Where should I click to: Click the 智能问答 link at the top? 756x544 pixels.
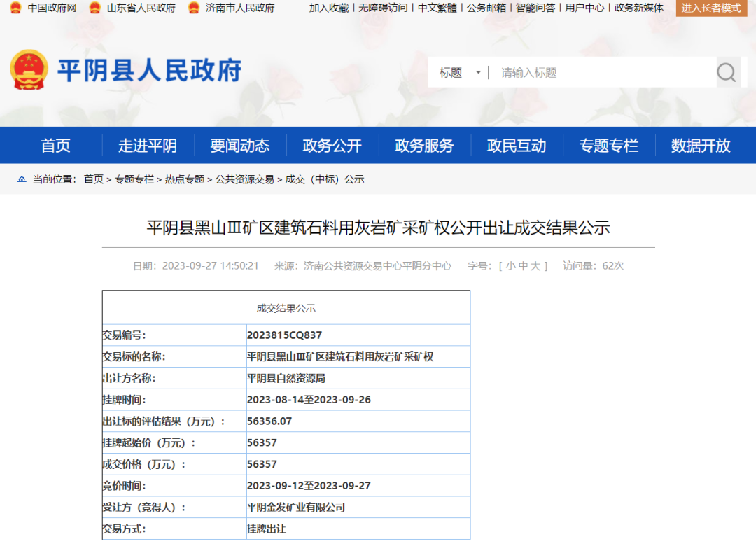tap(535, 8)
